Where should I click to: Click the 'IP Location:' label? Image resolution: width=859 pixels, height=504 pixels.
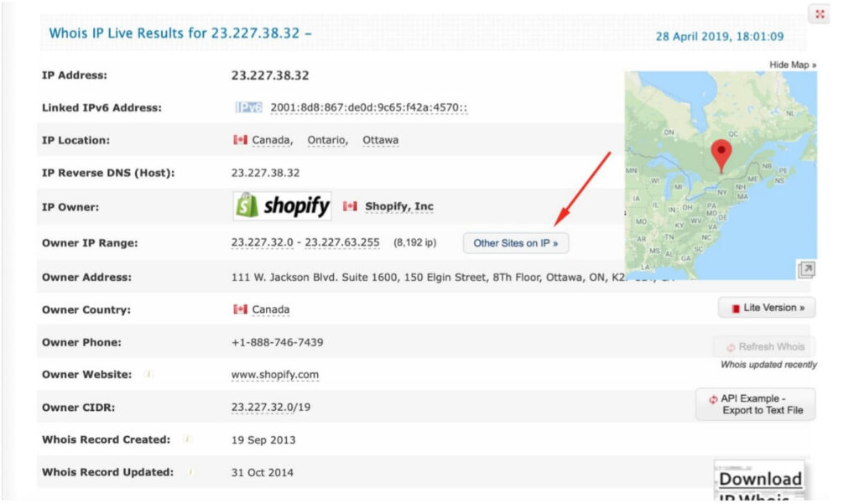pos(75,140)
